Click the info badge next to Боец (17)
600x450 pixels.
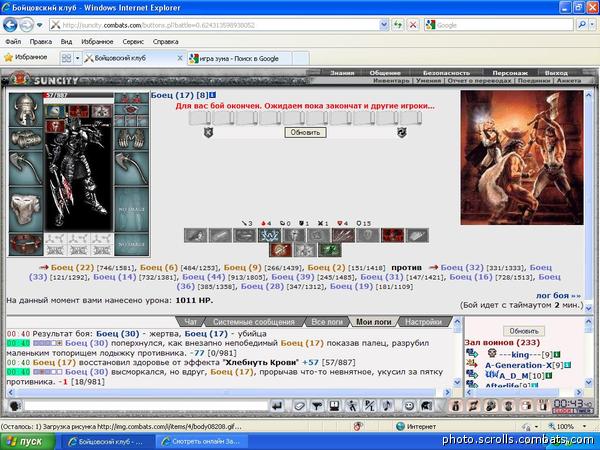[212, 95]
